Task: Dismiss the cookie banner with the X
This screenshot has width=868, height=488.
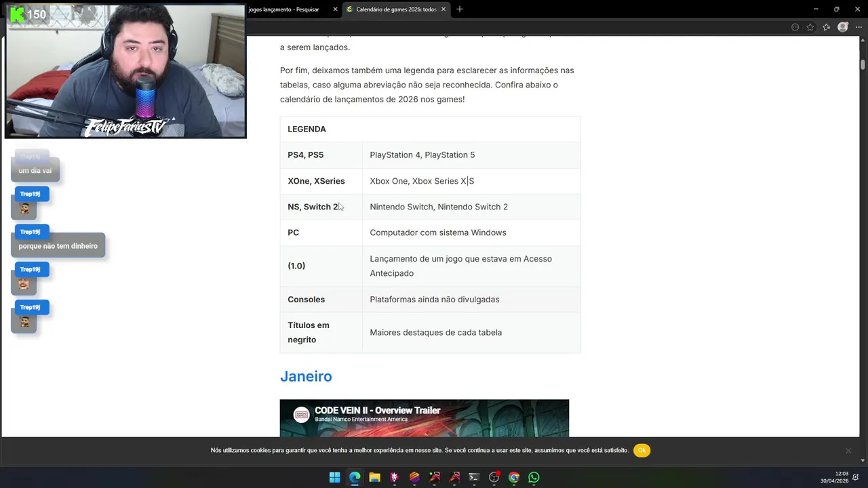Action: tap(848, 451)
